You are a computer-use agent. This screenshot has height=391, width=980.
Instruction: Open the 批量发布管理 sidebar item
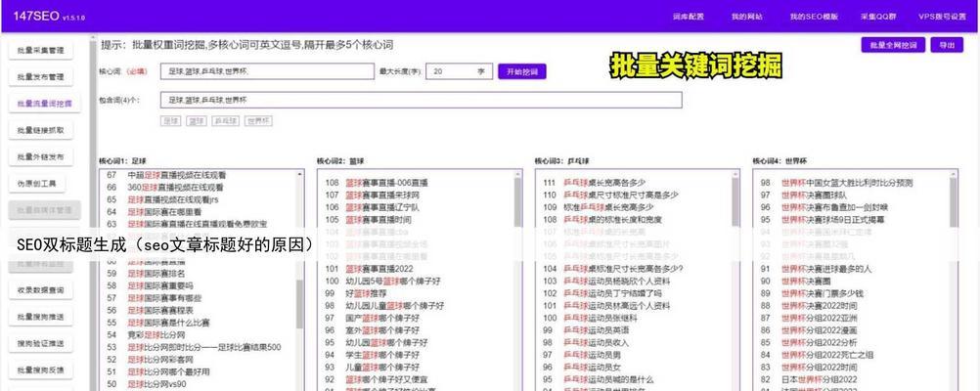(41, 77)
